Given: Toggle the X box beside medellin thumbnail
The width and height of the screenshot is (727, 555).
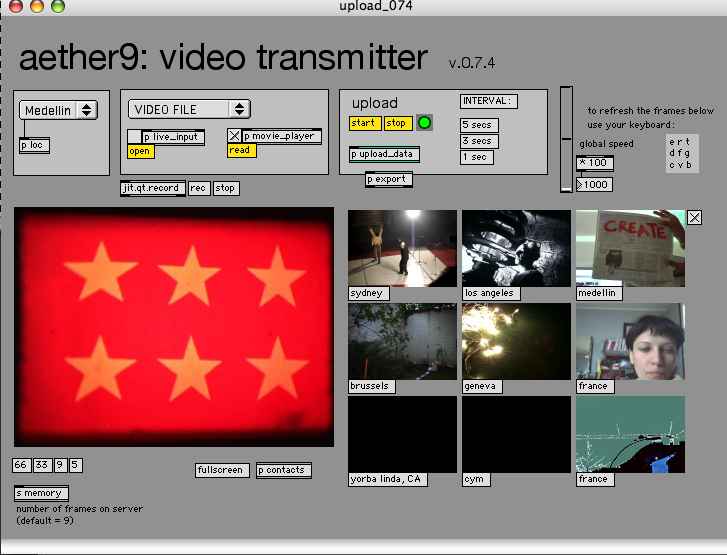Looking at the screenshot, I should click(x=695, y=218).
